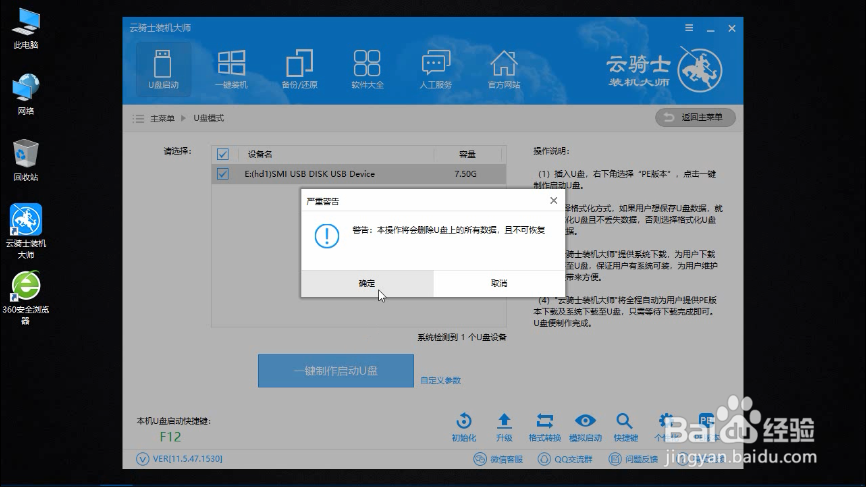Select the E:(hd1)SMI USB DISK USB Device row
The width and height of the screenshot is (866, 487).
pyautogui.click(x=358, y=174)
